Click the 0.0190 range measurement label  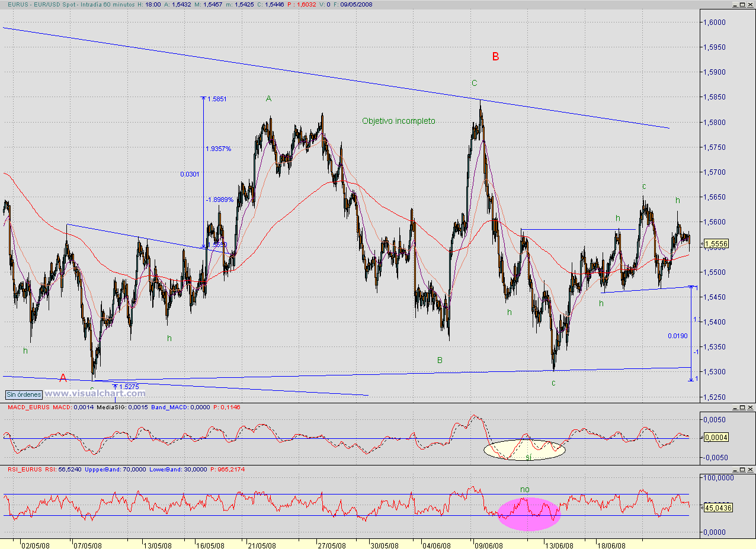pyautogui.click(x=677, y=336)
